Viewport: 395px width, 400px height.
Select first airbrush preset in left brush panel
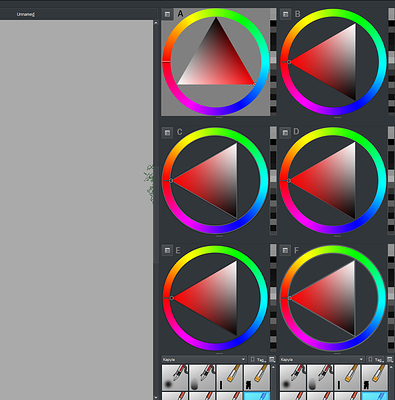pos(175,377)
